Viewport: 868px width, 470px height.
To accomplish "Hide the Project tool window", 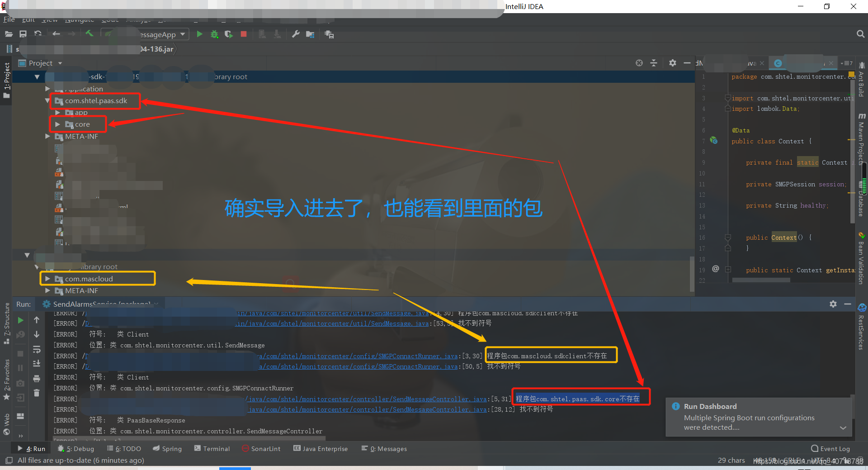I will tap(687, 63).
